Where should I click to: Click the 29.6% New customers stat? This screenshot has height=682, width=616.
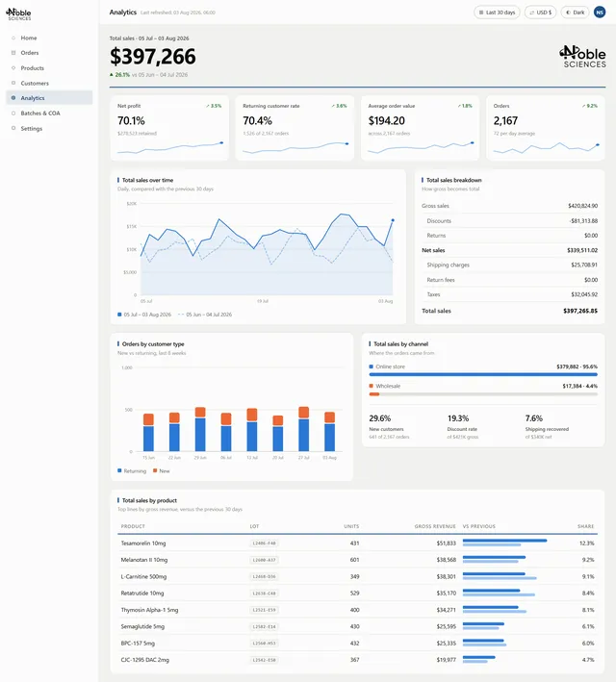point(389,427)
